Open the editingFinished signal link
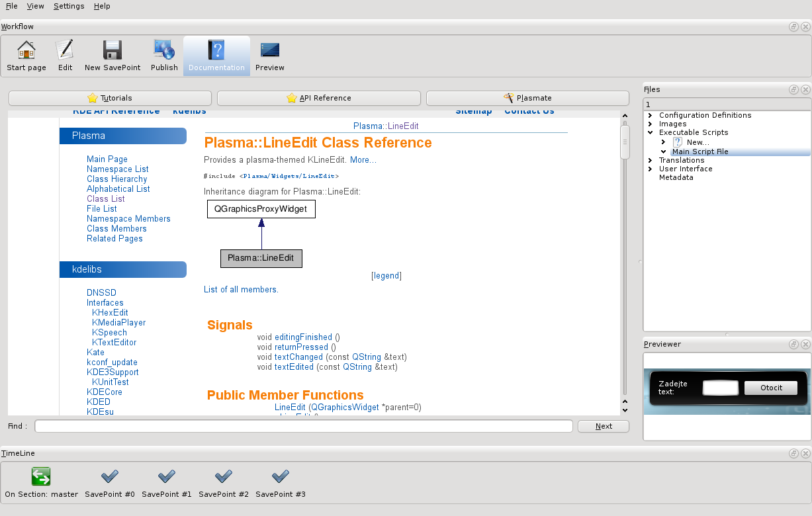812x516 pixels. click(x=303, y=337)
